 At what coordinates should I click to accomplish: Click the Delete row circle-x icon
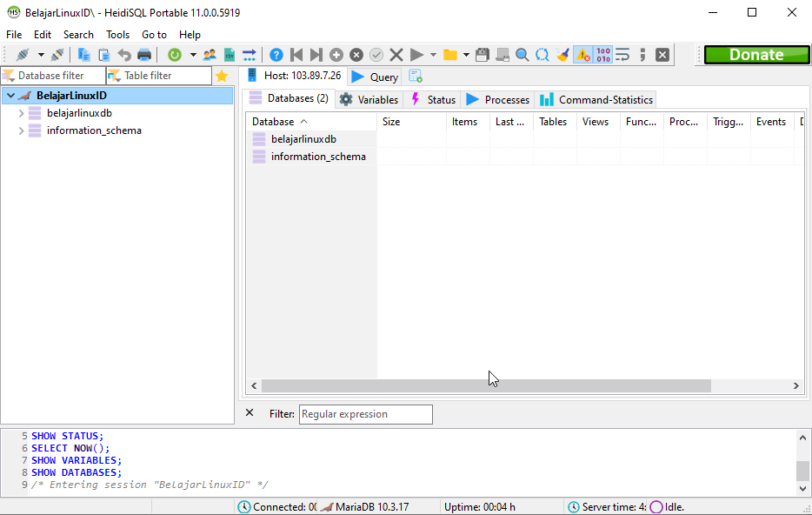pyautogui.click(x=356, y=55)
